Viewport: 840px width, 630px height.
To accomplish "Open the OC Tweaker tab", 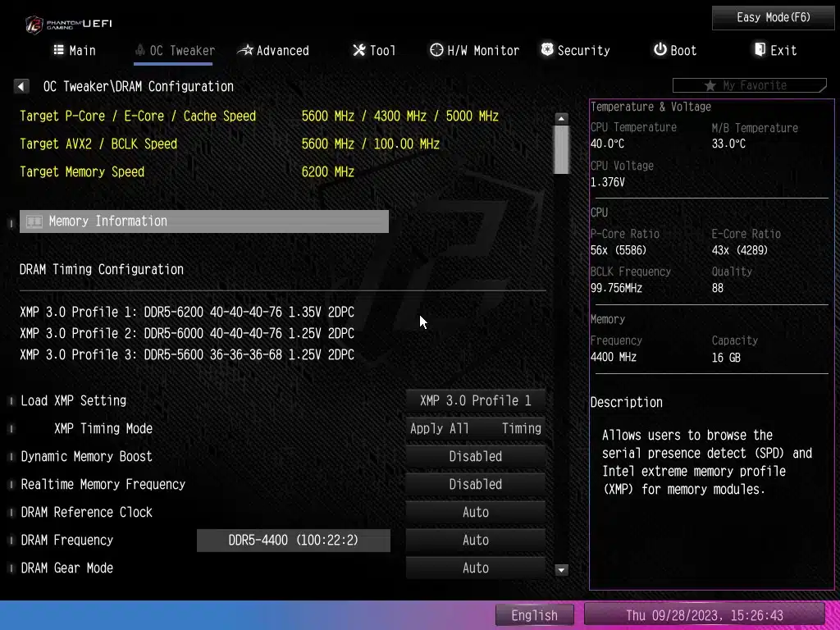I will coord(175,50).
